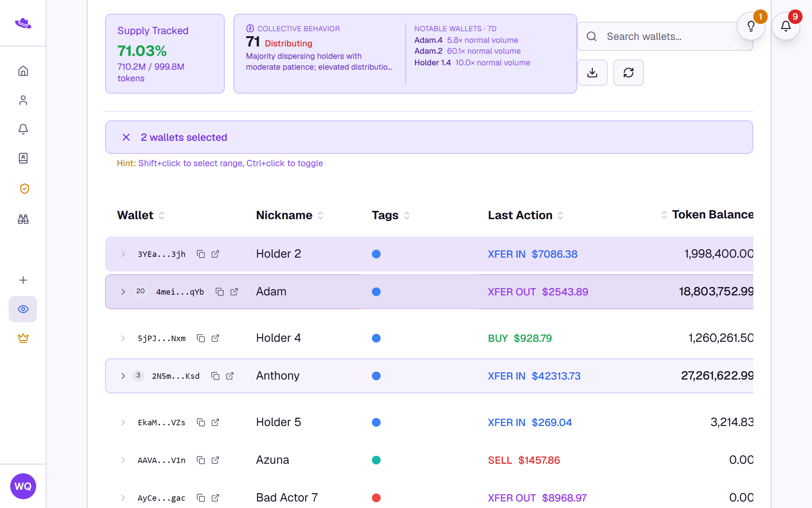Focus the Search wallets field
The width and height of the screenshot is (812, 508).
point(665,36)
